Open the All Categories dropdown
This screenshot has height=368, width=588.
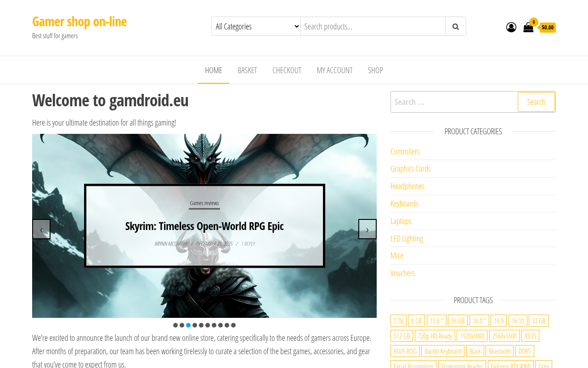tap(256, 26)
